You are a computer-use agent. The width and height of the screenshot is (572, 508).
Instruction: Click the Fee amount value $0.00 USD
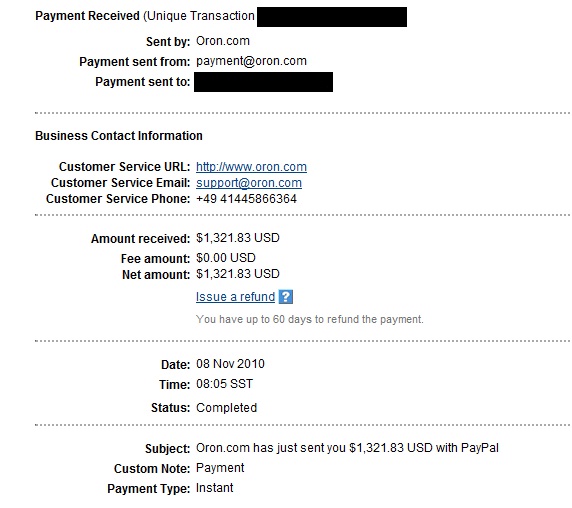coord(226,258)
